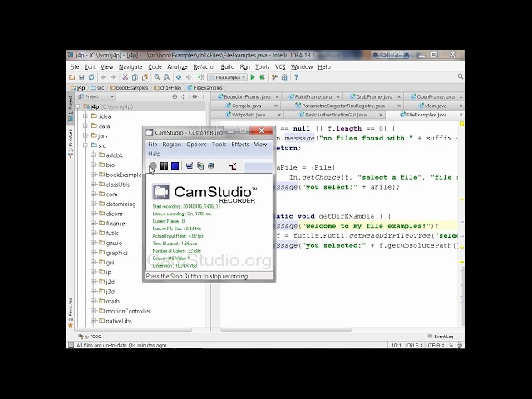Open CamStudio Effects menu
This screenshot has width=532, height=399.
tap(240, 144)
